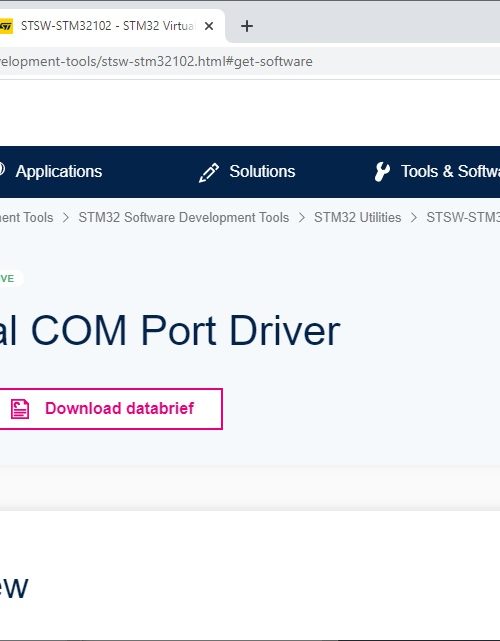
Task: Go to STM32 Software Development Tools breadcrumb
Action: [x=184, y=217]
